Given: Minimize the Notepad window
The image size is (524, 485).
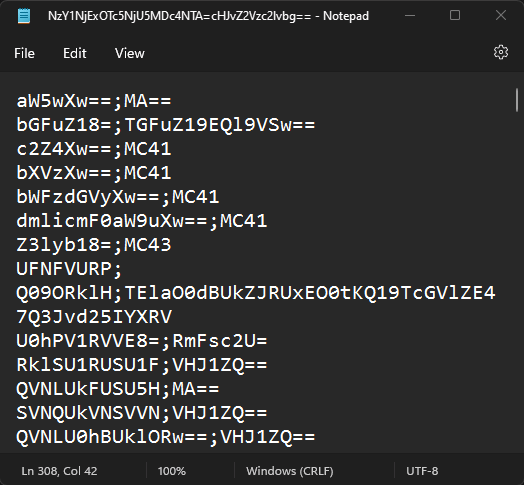Looking at the screenshot, I should click(410, 15).
